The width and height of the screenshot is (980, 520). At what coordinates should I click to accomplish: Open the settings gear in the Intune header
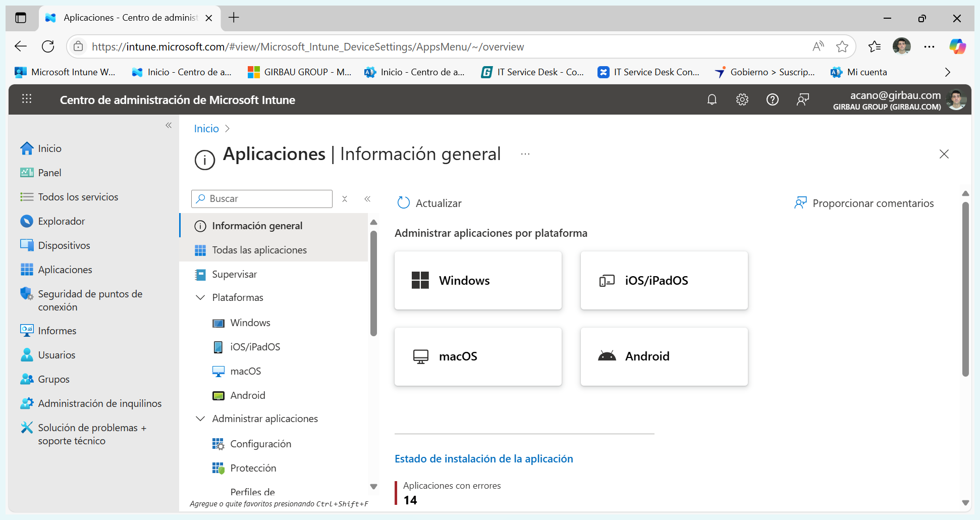742,99
